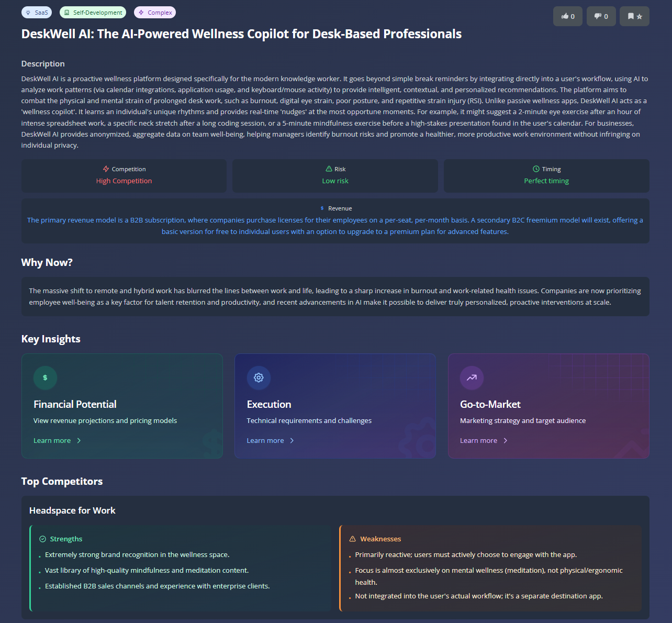Click the Revenue dollar icon
This screenshot has height=623, width=672.
[x=322, y=208]
